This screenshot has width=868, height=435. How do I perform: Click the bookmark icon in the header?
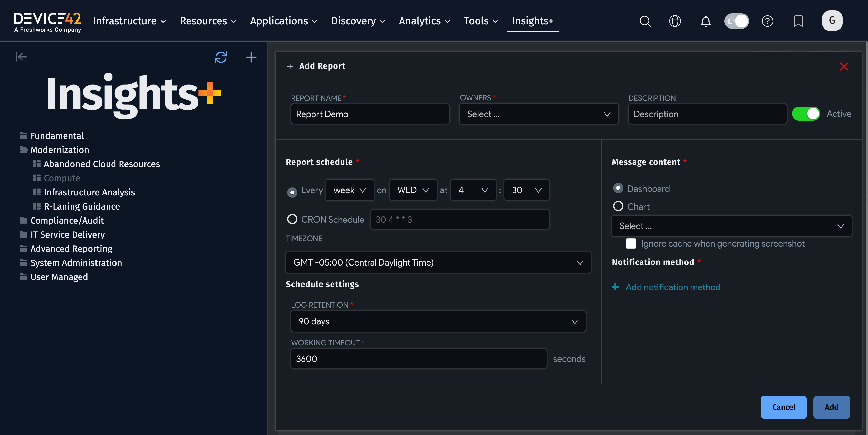click(798, 21)
